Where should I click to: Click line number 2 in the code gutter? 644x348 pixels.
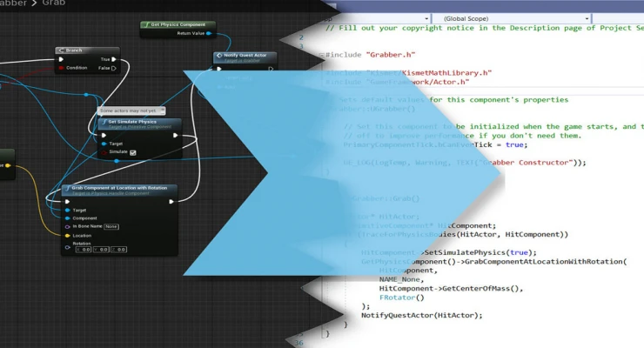tap(301, 37)
